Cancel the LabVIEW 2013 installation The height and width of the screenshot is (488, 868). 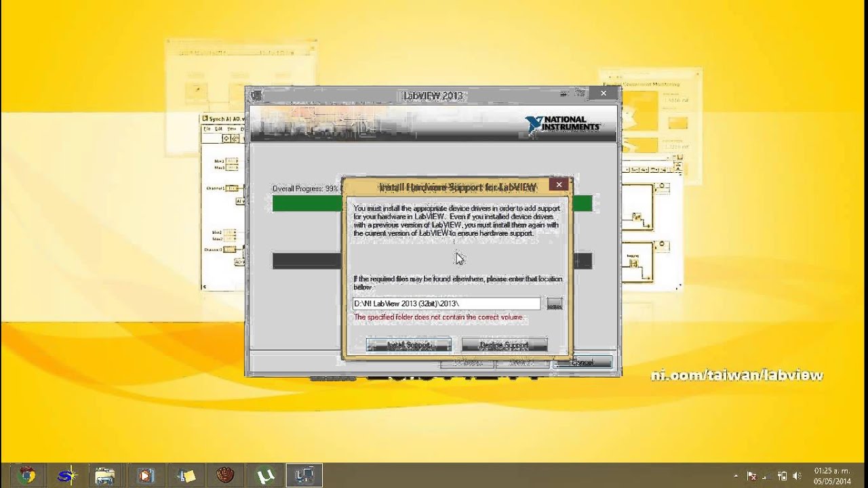pyautogui.click(x=583, y=363)
